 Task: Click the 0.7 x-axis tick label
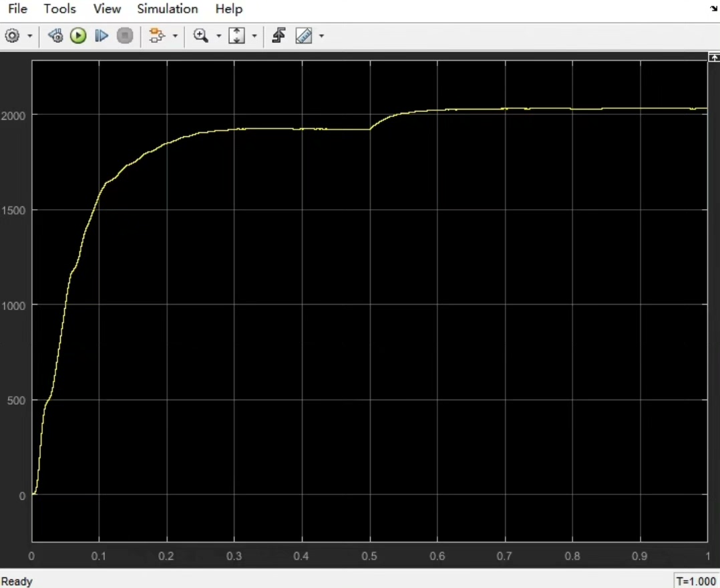[x=504, y=557]
